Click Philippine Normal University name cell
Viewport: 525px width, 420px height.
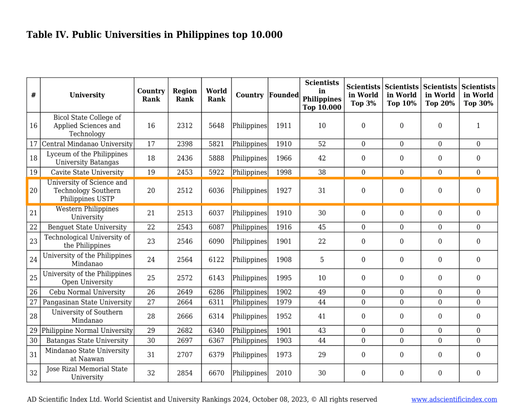tap(87, 330)
